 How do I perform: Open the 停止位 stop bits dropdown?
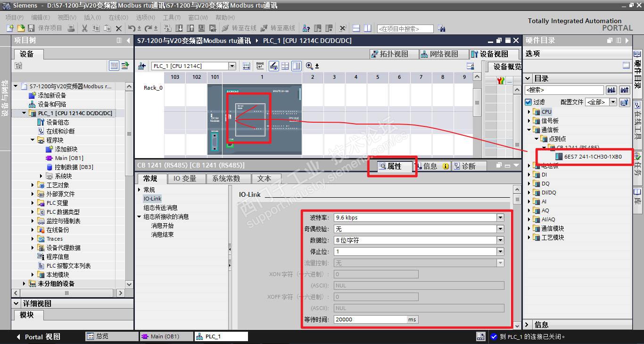click(500, 252)
